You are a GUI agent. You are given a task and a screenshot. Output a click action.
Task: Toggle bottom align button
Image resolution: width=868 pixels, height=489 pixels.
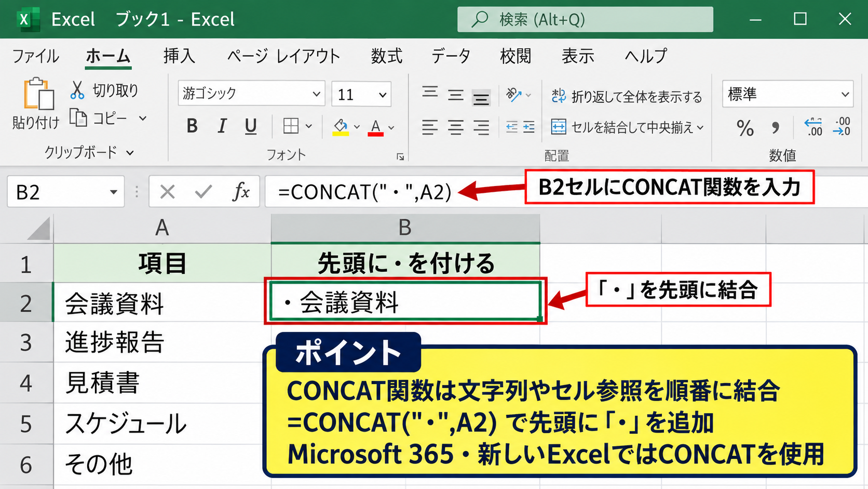coord(481,97)
